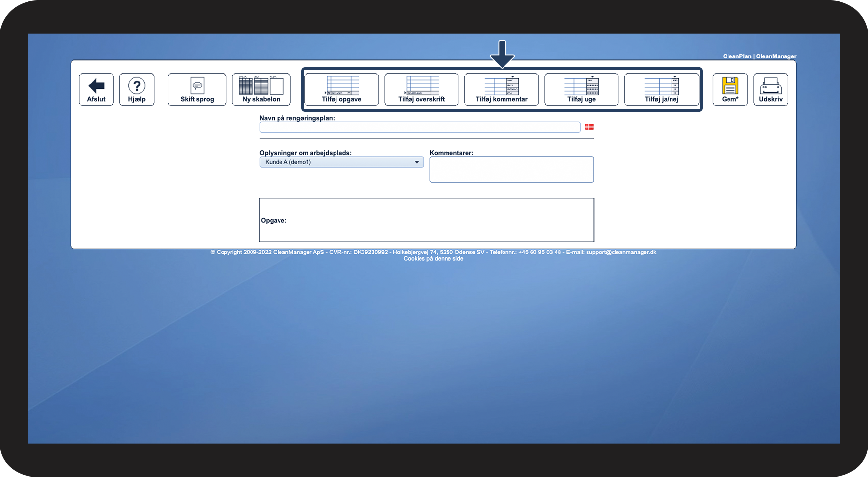Click the Tilføj overskrift icon
Screen dimensions: 868x477
421,89
